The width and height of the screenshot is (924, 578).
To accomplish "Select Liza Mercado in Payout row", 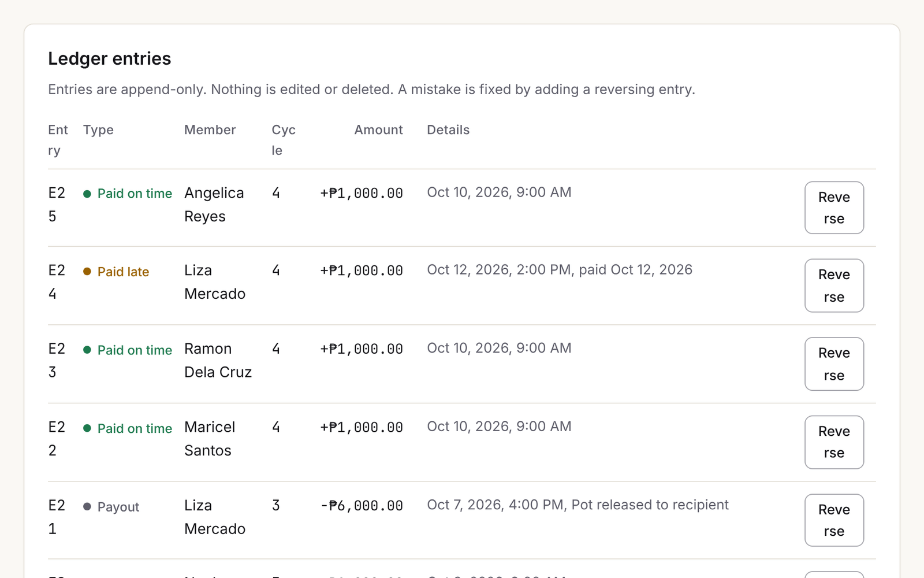I will [x=215, y=517].
